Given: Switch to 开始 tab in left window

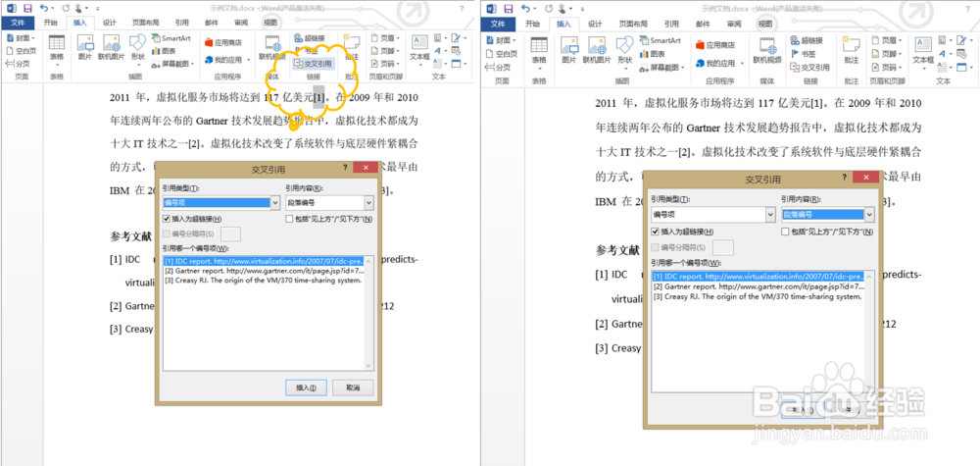Looking at the screenshot, I should [51, 23].
